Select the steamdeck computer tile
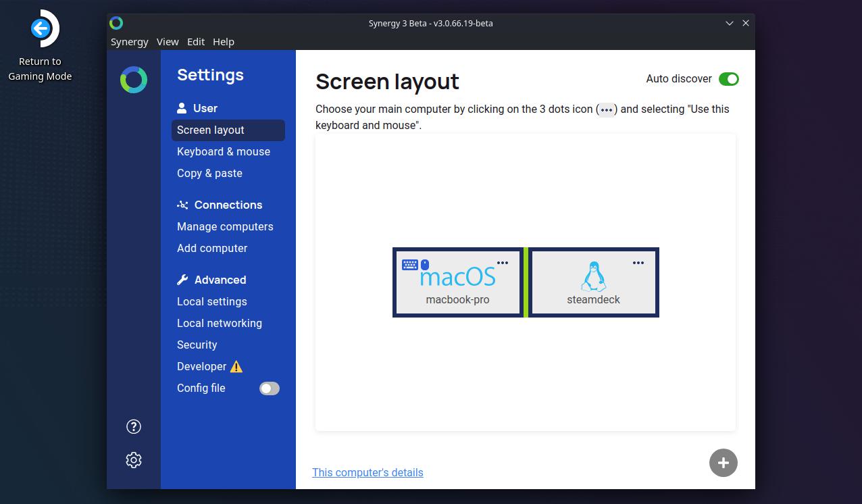This screenshot has height=504, width=862. [x=593, y=282]
